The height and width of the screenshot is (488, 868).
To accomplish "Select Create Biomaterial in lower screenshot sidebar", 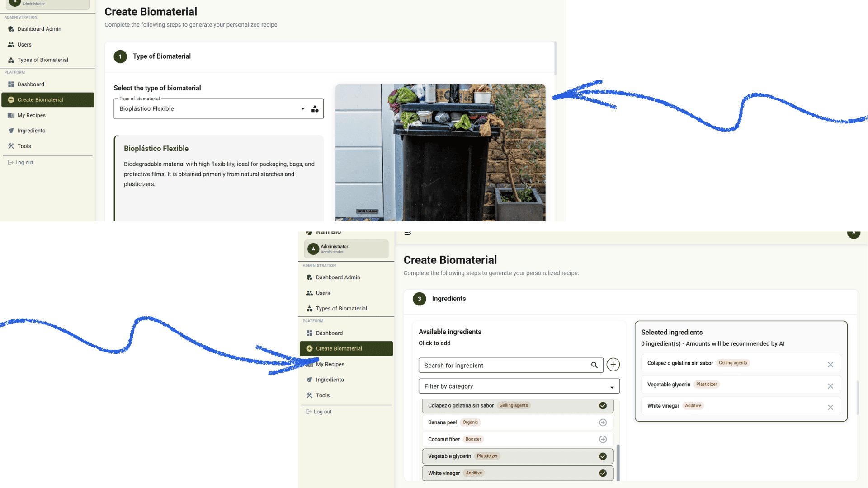I will click(x=346, y=349).
